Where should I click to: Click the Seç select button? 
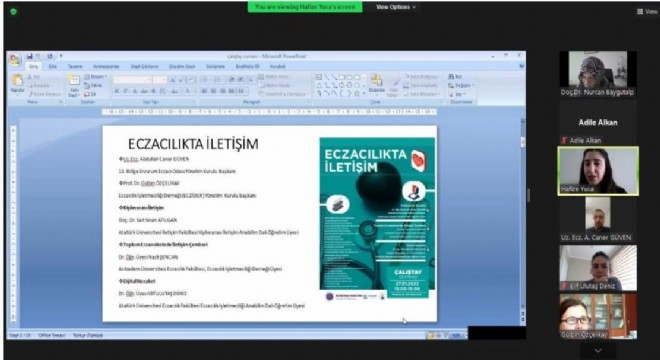[x=457, y=94]
